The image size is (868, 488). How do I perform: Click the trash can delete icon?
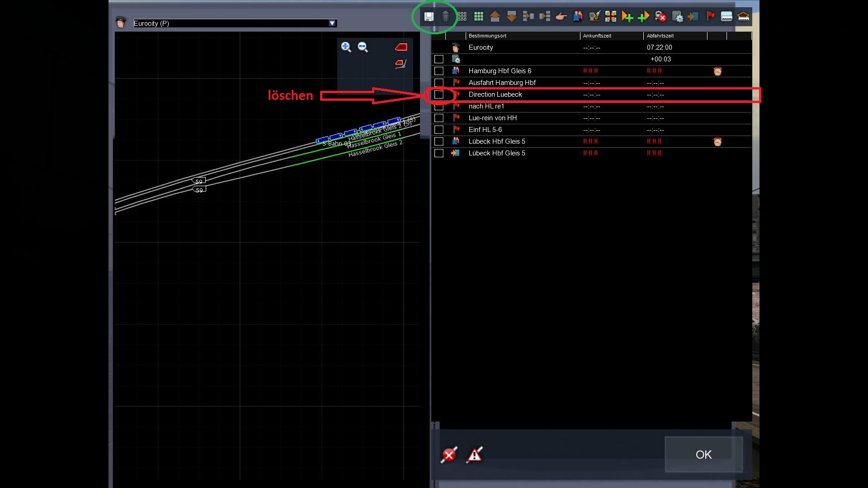(x=445, y=17)
